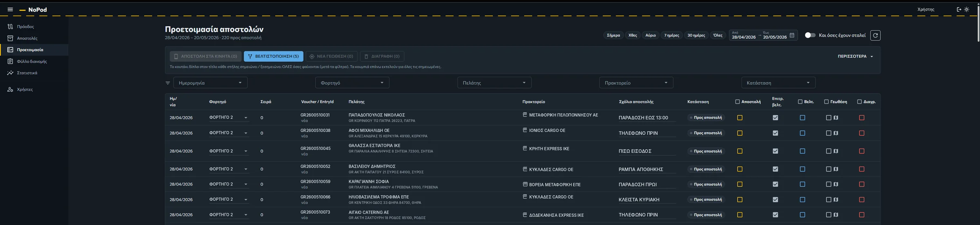
Task: Click the refresh button next to the date range
Action: [875, 36]
